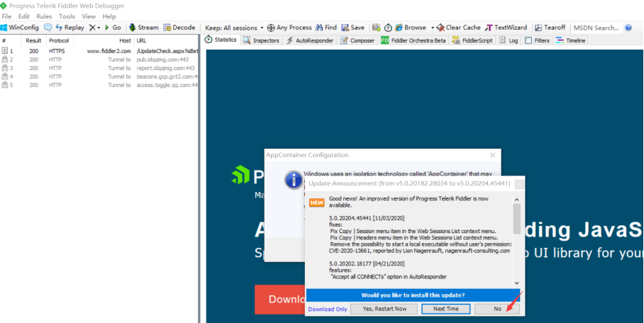644x323 pixels.
Task: Switch to AutoResponder tab
Action: coord(310,40)
